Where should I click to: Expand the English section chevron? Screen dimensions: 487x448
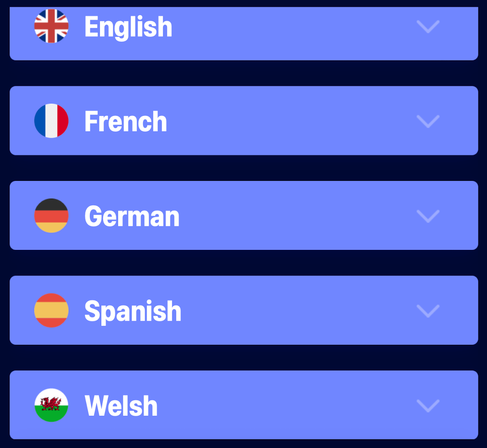coord(428,27)
